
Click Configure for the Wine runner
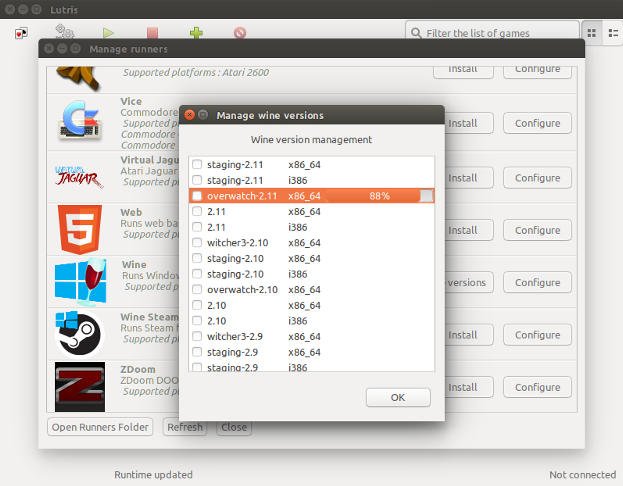tap(537, 283)
